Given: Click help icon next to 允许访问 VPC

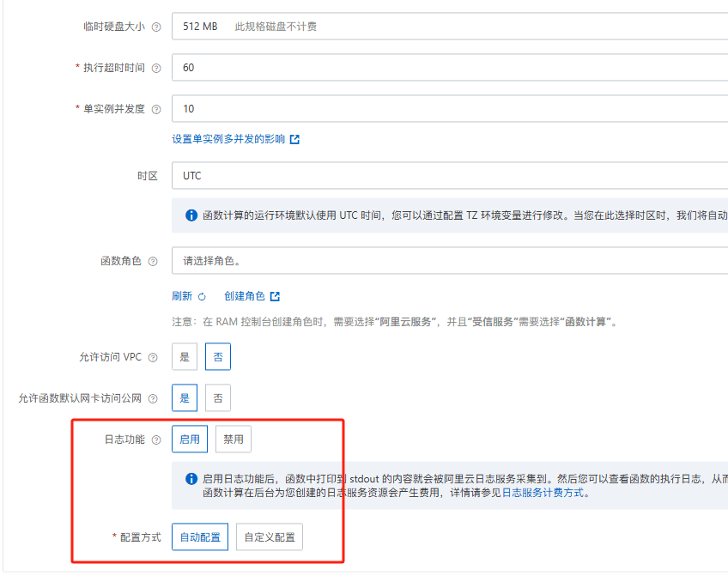Looking at the screenshot, I should [153, 357].
